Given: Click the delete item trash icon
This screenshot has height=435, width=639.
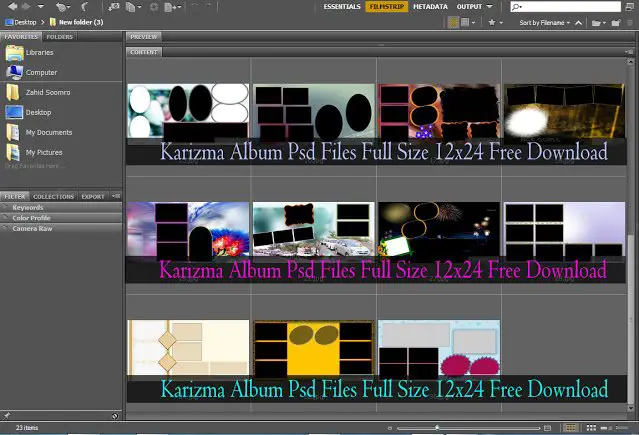Looking at the screenshot, I should (630, 23).
